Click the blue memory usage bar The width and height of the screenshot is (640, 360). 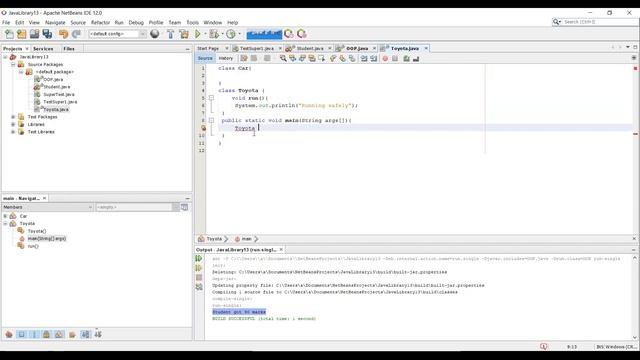264,34
